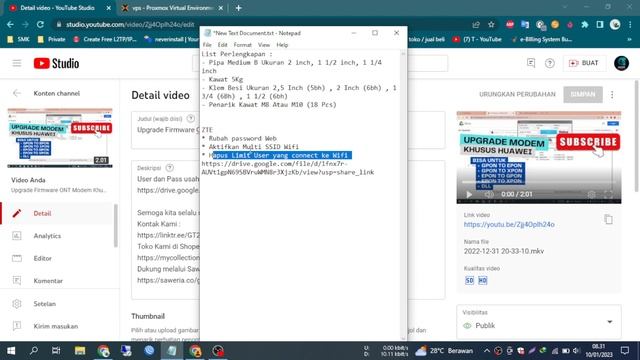Select the HD quality badge

[x=482, y=280]
